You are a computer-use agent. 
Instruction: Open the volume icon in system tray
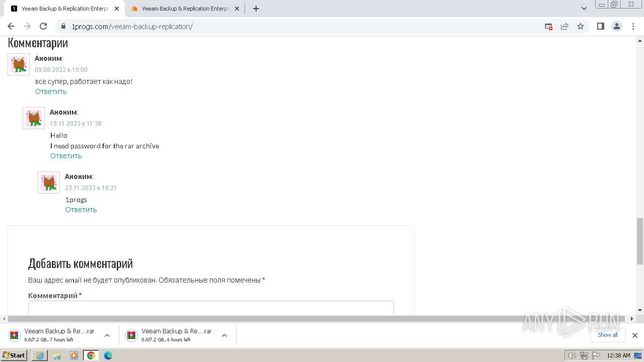pyautogui.click(x=572, y=355)
